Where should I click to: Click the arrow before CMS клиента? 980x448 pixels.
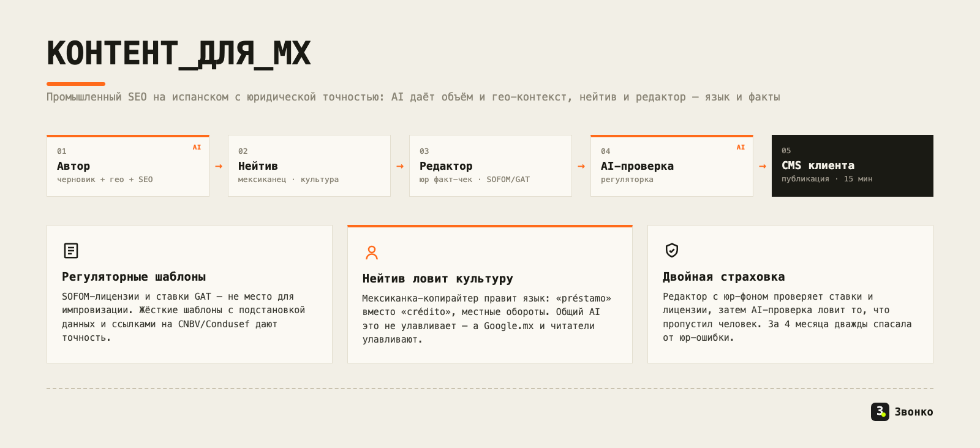(763, 166)
